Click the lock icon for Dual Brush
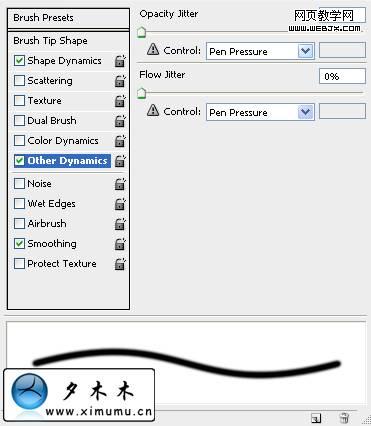 pos(120,121)
